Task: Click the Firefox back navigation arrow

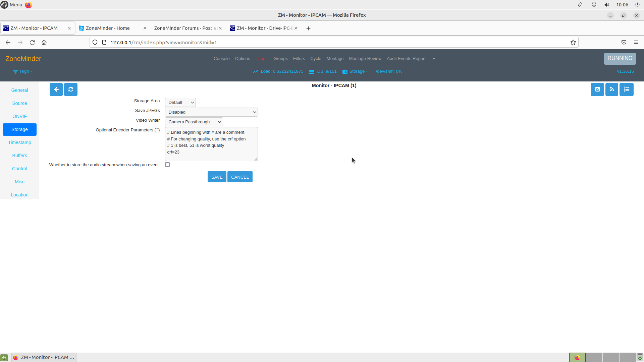Action: pos(8,42)
